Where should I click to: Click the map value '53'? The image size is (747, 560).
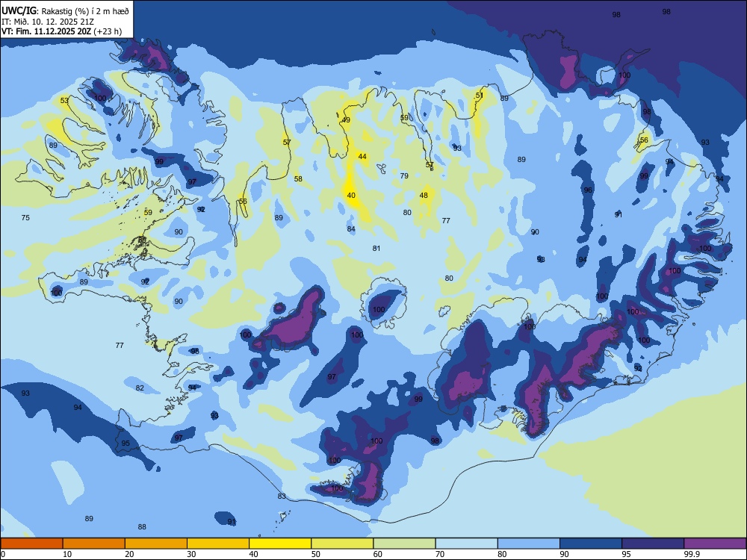coord(64,101)
